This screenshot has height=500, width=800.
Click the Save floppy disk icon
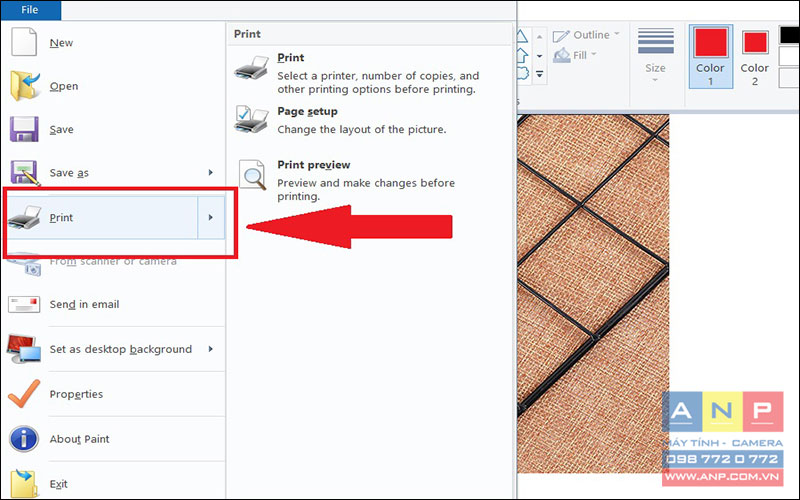pos(24,129)
